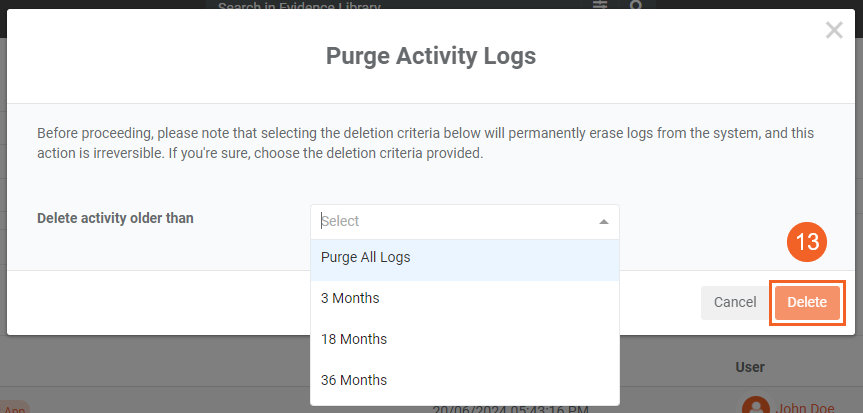Collapse the dropdown using its arrow
This screenshot has height=413, width=863.
[603, 222]
